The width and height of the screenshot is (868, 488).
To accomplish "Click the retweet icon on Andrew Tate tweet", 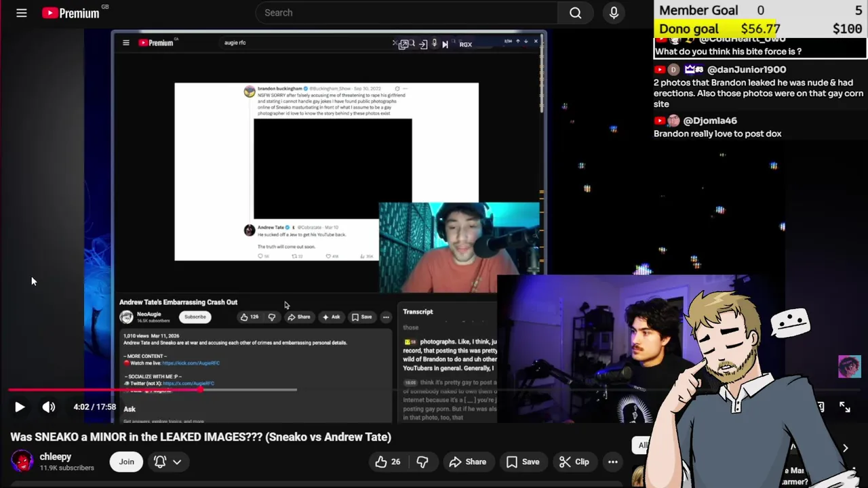I will [294, 256].
